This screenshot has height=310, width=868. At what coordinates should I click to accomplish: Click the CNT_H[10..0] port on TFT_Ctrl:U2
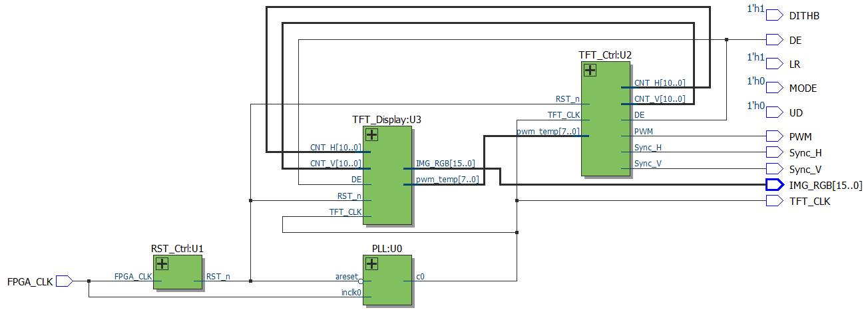(x=659, y=83)
